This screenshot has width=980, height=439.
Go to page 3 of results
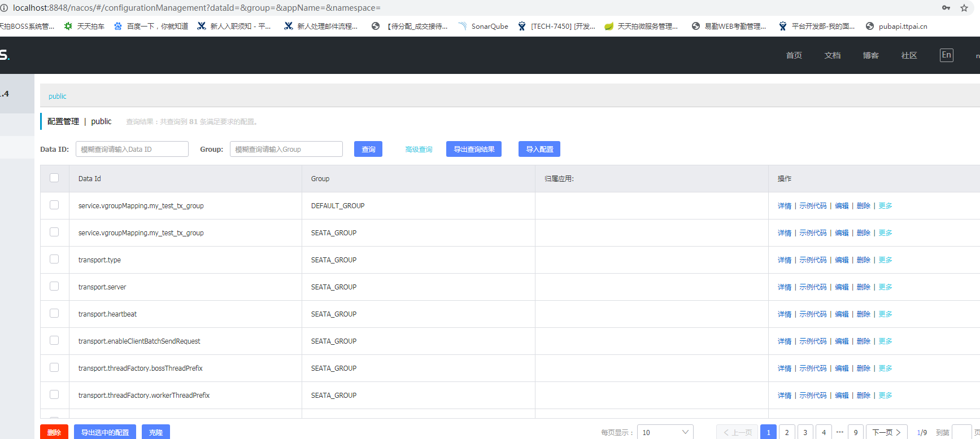tap(805, 432)
